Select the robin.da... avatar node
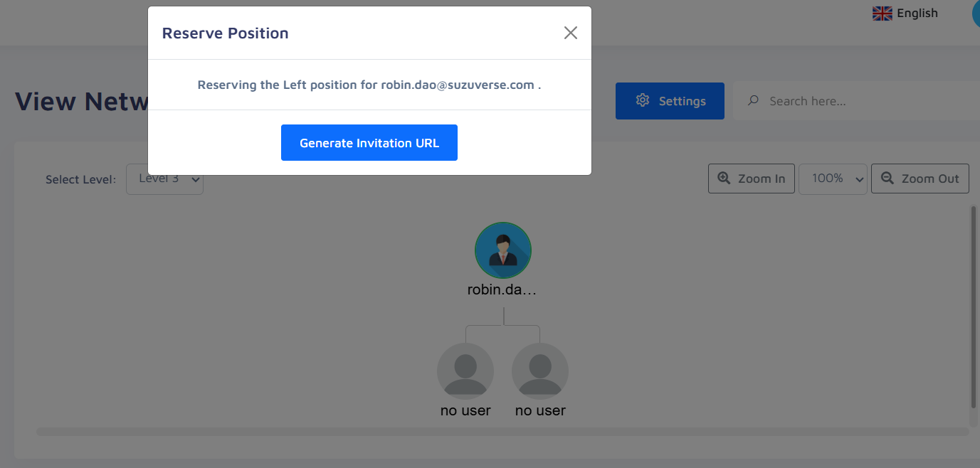980x468 pixels. click(x=503, y=250)
